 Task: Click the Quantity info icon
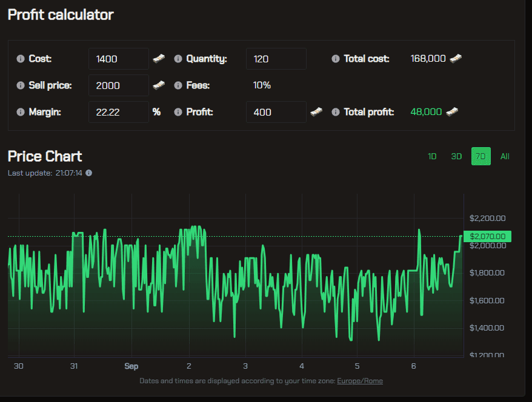(178, 58)
